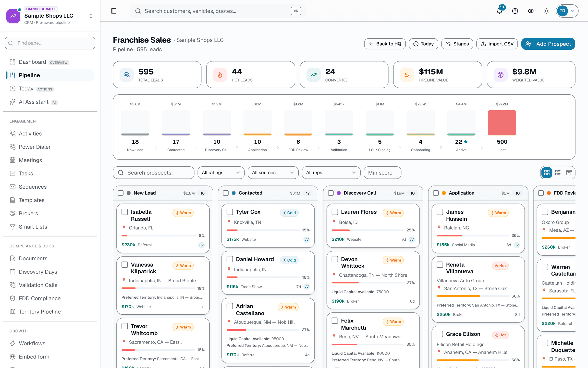Click the Hot Leads flame icon
The width and height of the screenshot is (588, 368).
[x=220, y=75]
